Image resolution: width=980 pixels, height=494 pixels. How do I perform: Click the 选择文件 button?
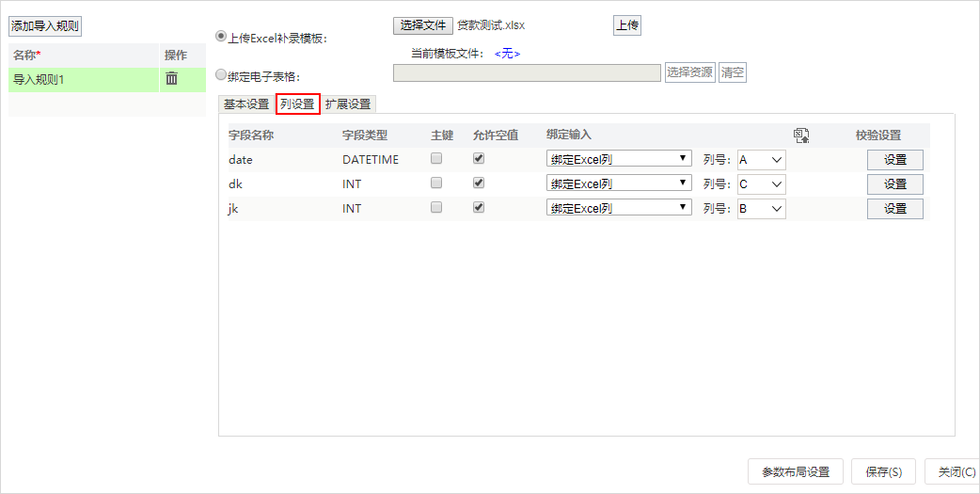423,25
